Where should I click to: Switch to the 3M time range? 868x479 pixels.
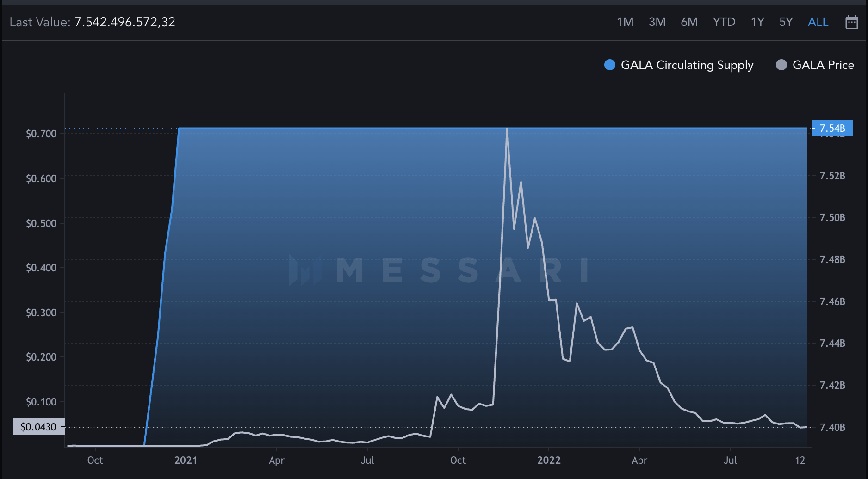click(x=657, y=22)
